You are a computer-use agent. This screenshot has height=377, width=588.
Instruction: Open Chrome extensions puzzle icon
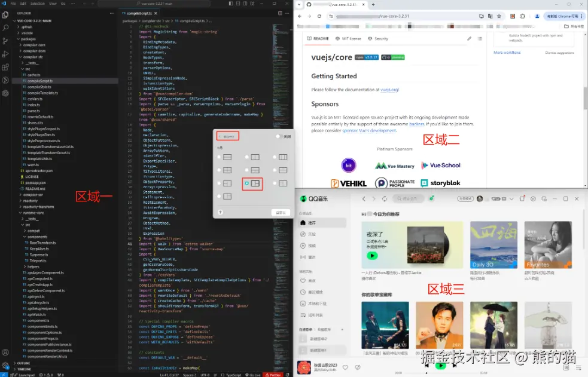522,16
